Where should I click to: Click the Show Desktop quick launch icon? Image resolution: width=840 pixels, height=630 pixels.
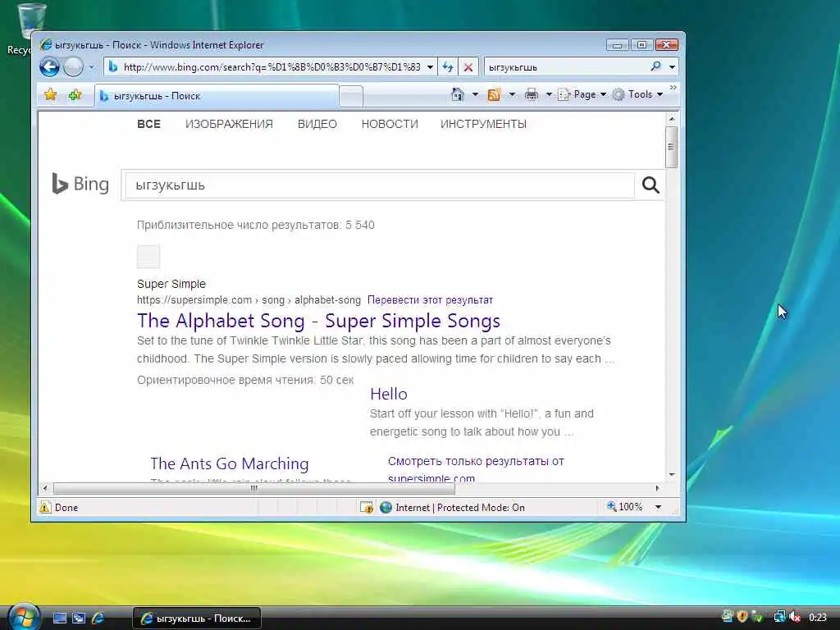[59, 619]
